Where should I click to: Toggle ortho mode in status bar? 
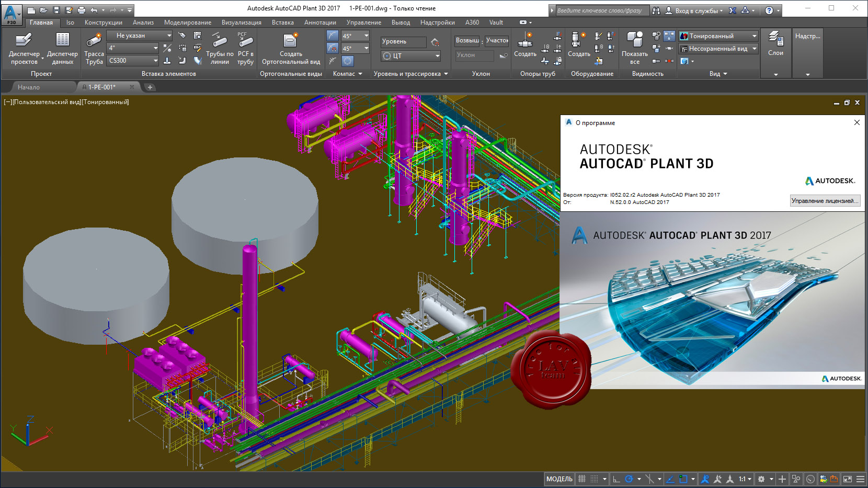tap(616, 479)
